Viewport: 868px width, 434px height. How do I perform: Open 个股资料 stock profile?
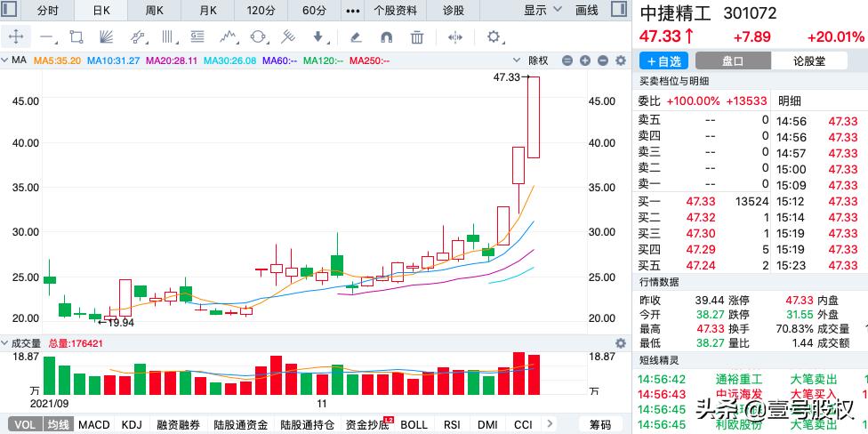pos(395,11)
